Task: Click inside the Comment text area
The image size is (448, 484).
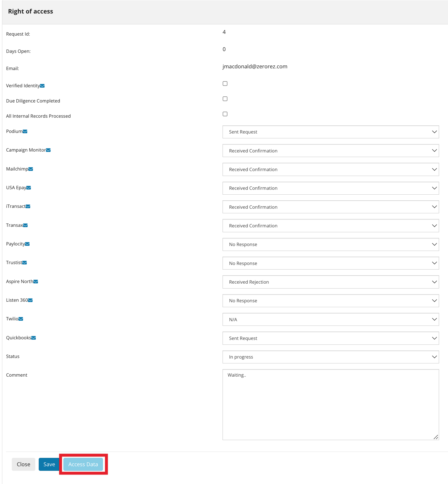Action: pyautogui.click(x=331, y=404)
